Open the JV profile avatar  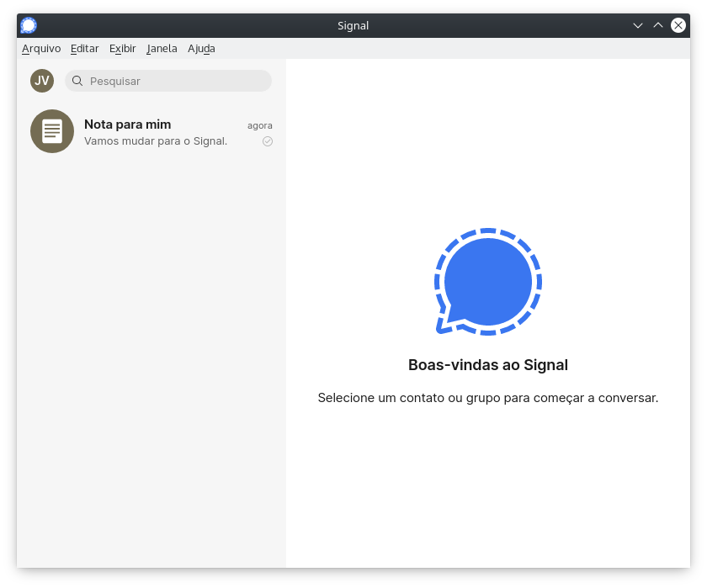(42, 81)
